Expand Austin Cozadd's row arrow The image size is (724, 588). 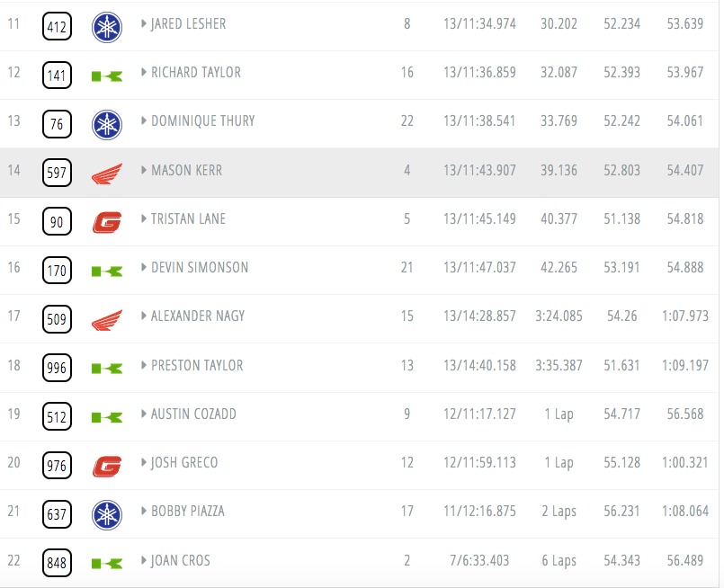(x=144, y=414)
